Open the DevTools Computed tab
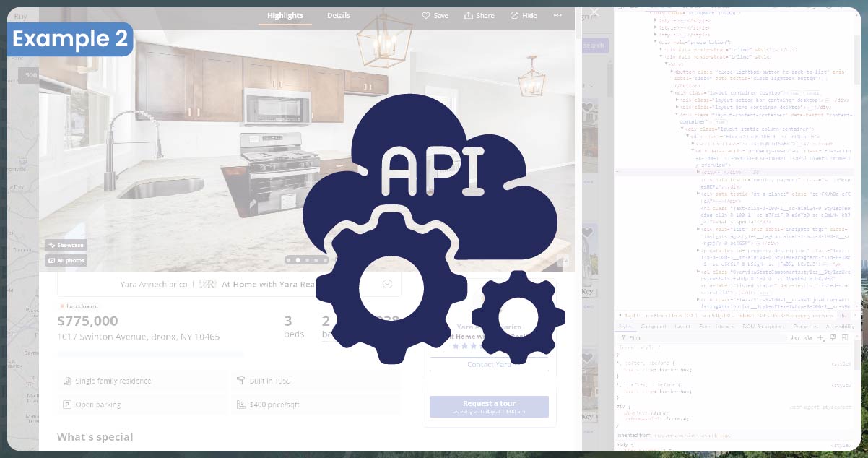 pos(654,327)
